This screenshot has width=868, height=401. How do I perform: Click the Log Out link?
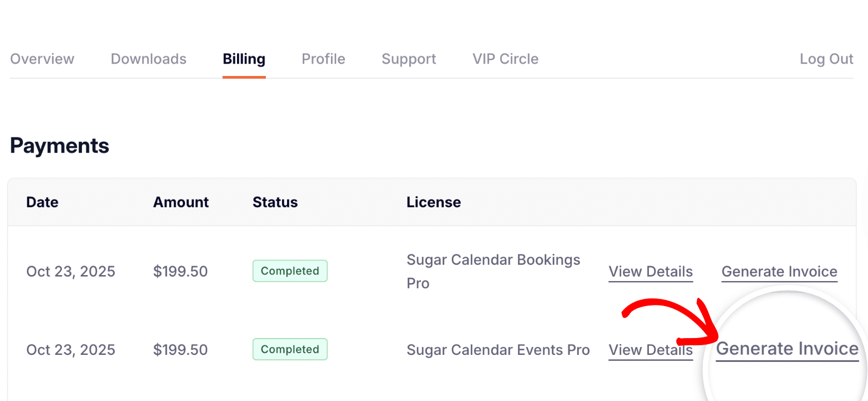pyautogui.click(x=826, y=59)
